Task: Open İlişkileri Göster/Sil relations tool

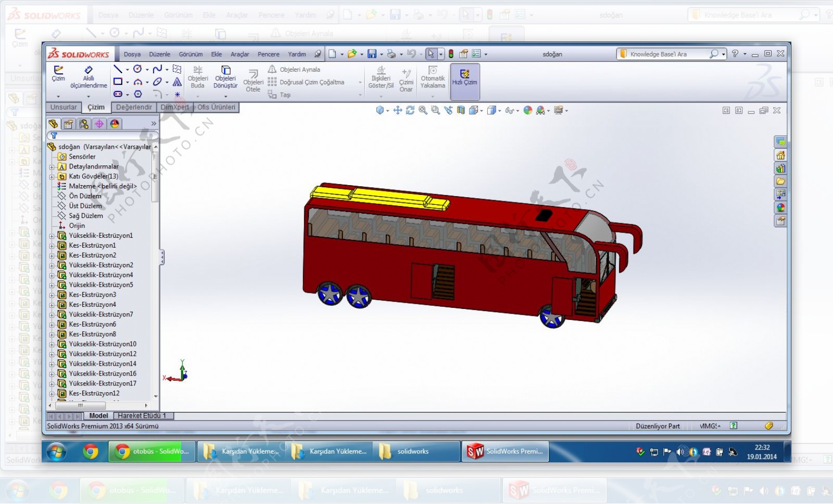Action: tap(381, 77)
